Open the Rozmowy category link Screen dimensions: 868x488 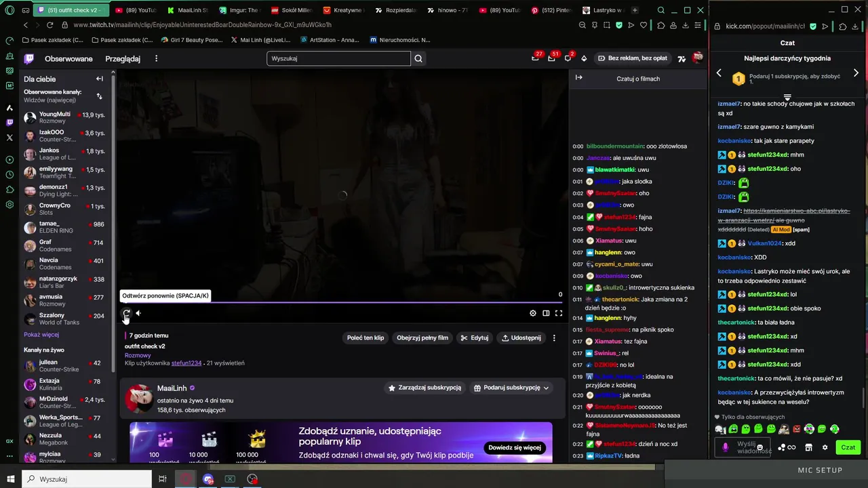138,355
